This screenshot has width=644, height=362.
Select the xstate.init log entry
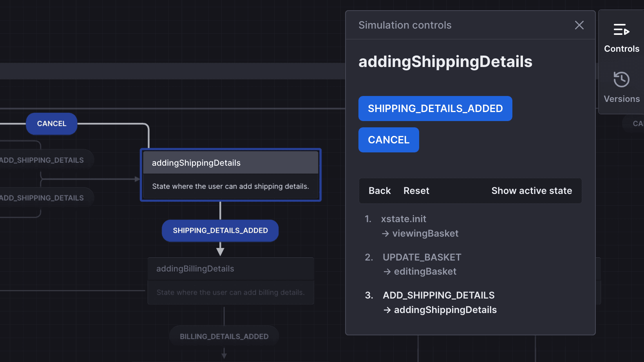(x=403, y=219)
